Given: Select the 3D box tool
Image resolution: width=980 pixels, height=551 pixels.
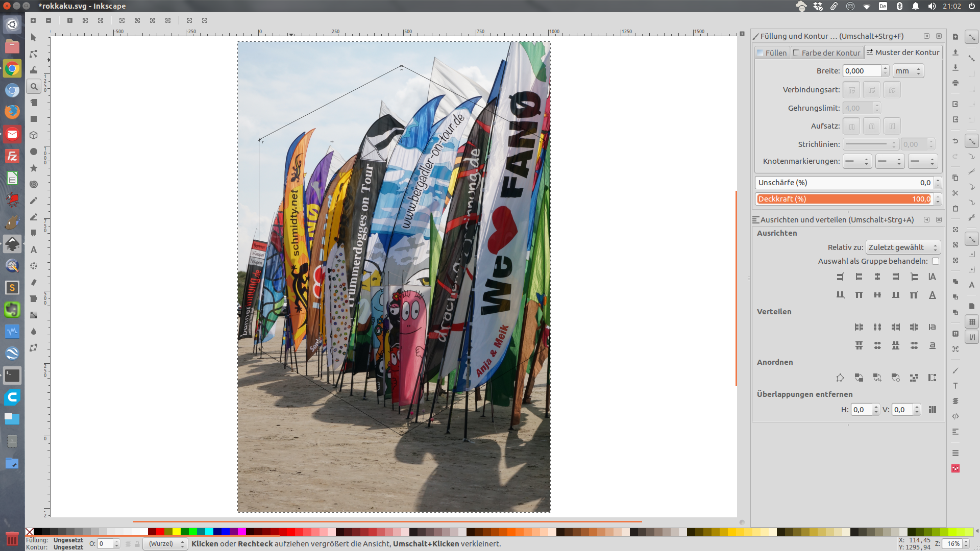Looking at the screenshot, I should 34,136.
